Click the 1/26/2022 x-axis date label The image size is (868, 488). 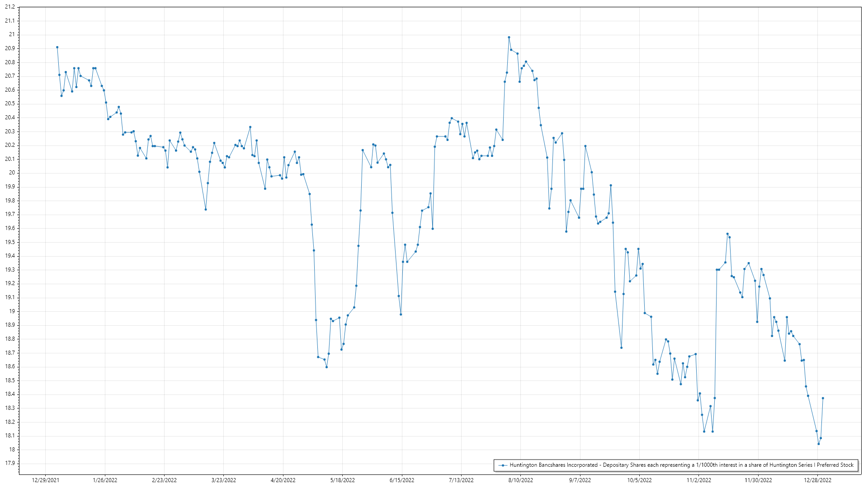pos(105,480)
